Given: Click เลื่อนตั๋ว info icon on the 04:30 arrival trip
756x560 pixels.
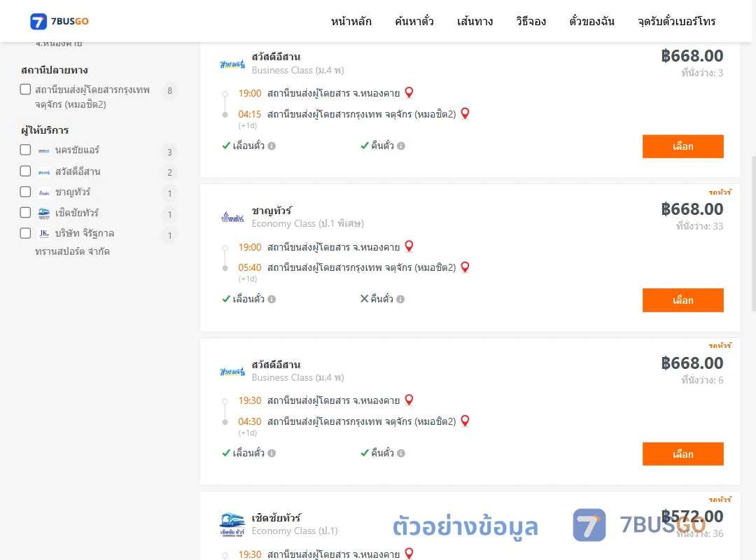Looking at the screenshot, I should click(x=272, y=453).
